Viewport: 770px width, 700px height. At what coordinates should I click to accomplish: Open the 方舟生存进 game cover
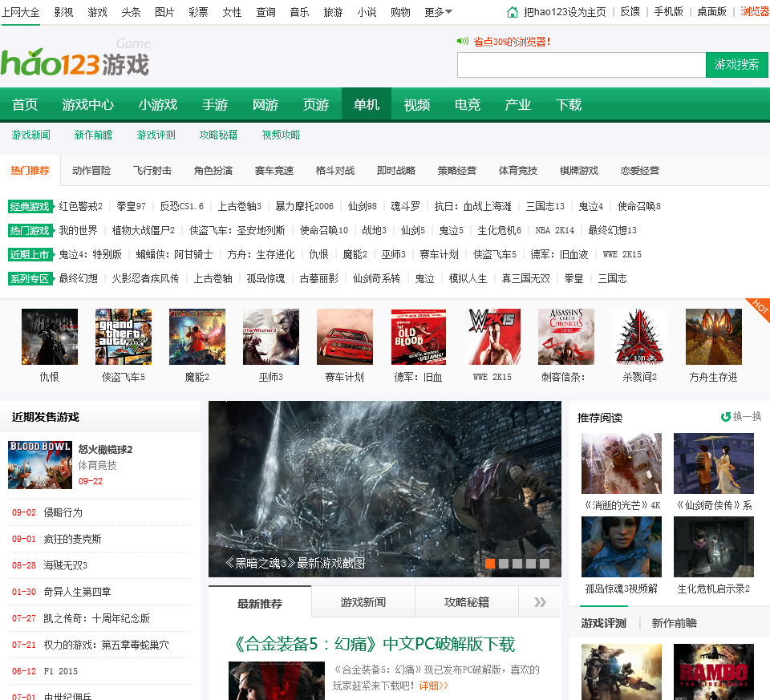[714, 337]
